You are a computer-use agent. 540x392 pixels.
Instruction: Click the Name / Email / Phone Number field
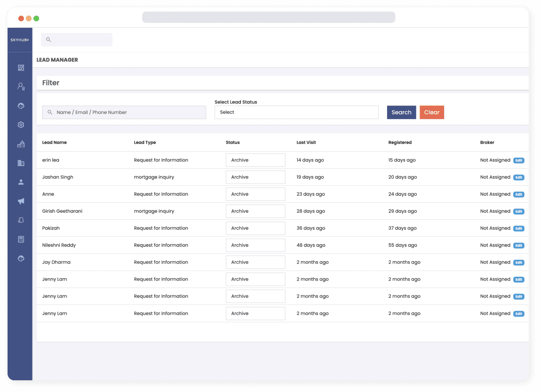pyautogui.click(x=124, y=112)
